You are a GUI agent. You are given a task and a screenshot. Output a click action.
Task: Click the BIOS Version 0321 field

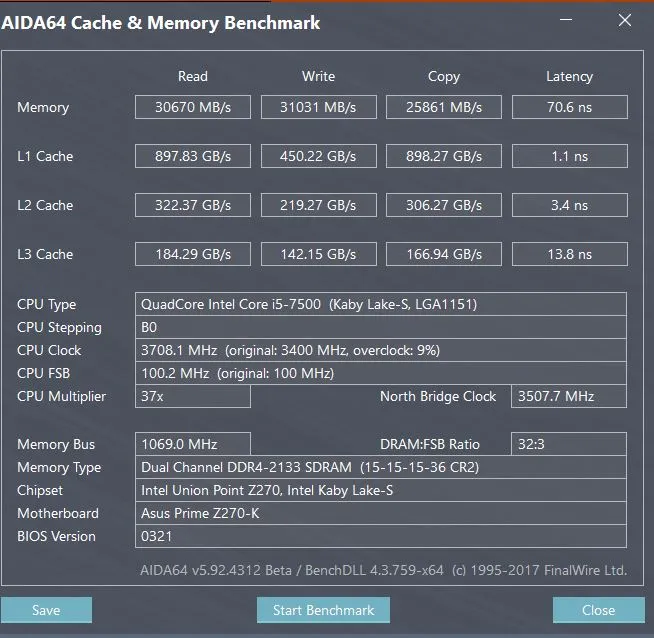pos(381,536)
